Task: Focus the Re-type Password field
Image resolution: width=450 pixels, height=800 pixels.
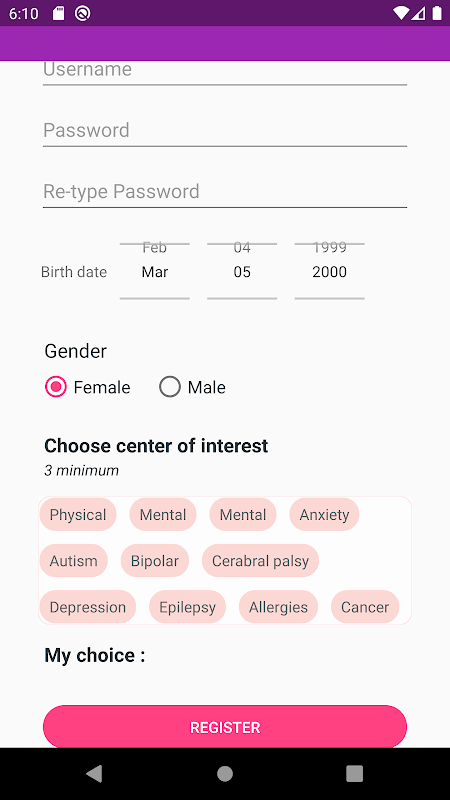Action: [225, 192]
